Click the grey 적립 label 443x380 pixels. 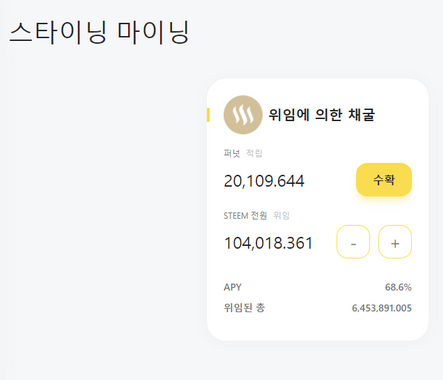tap(254, 153)
